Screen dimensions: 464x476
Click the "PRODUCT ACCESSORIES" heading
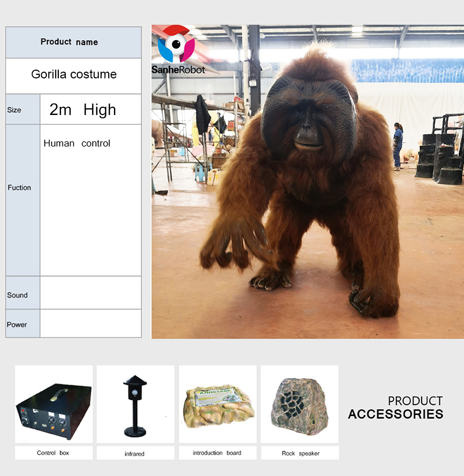tap(395, 407)
